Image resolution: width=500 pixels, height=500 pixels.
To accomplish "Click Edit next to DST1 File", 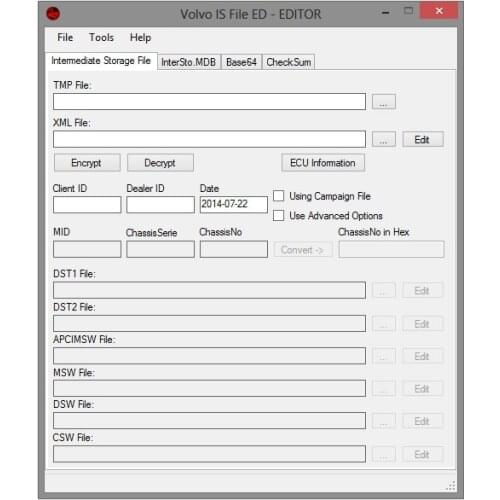I will point(423,290).
